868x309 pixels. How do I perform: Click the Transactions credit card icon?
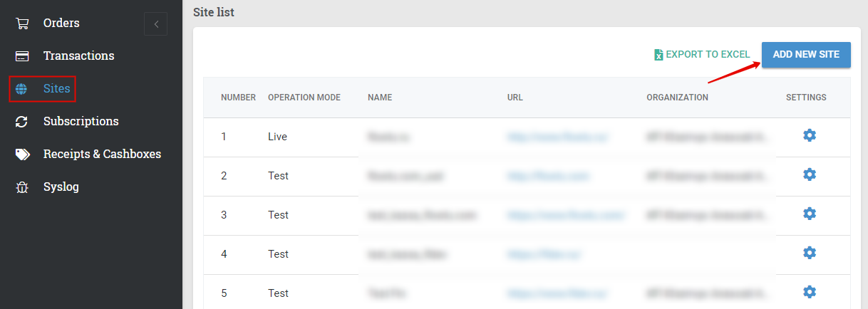(x=22, y=56)
